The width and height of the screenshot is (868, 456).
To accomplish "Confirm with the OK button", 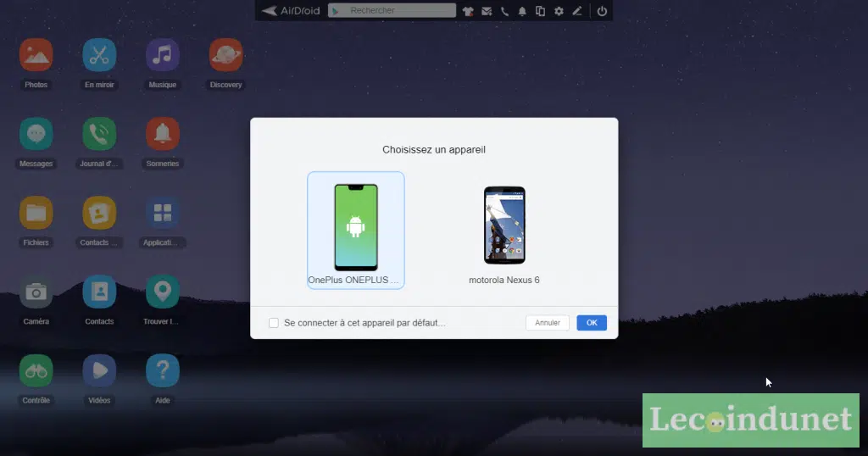I will 592,323.
